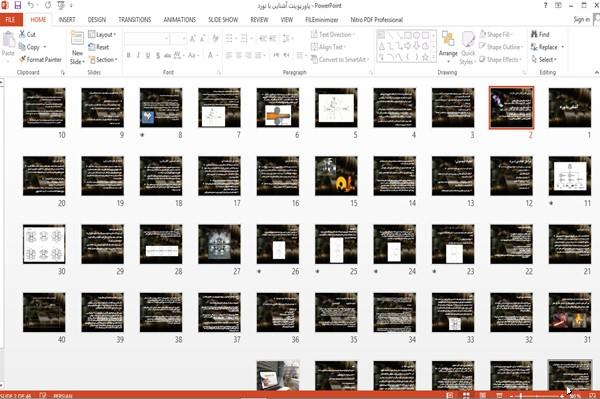Center text alignment
600x399 pixels.
(x=239, y=55)
